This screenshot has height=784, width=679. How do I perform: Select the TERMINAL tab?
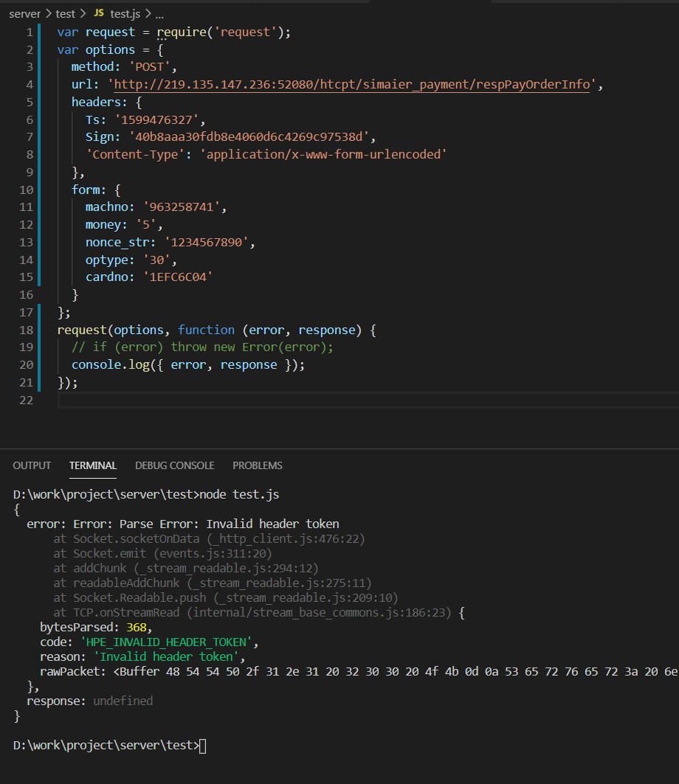click(x=92, y=465)
